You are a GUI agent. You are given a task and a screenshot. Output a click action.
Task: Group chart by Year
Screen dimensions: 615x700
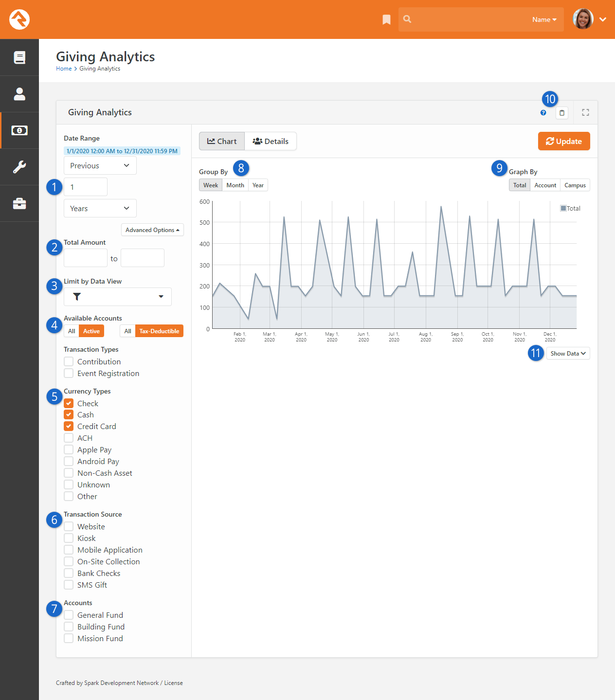(x=258, y=185)
